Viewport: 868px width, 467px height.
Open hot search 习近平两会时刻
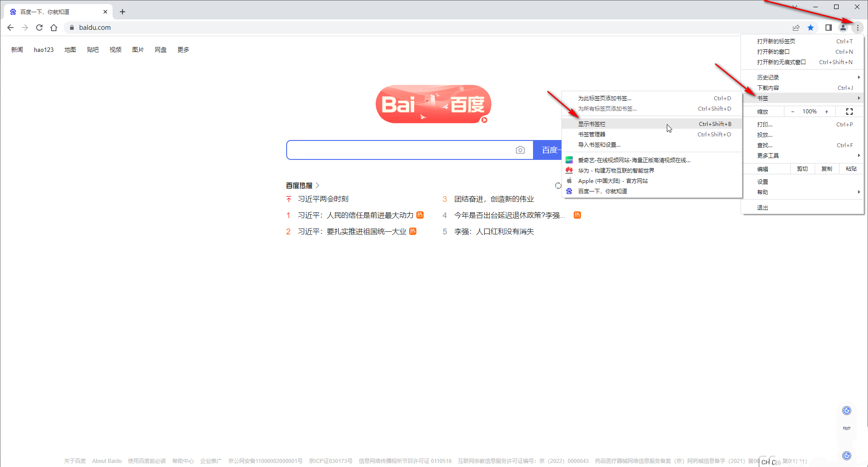[323, 199]
